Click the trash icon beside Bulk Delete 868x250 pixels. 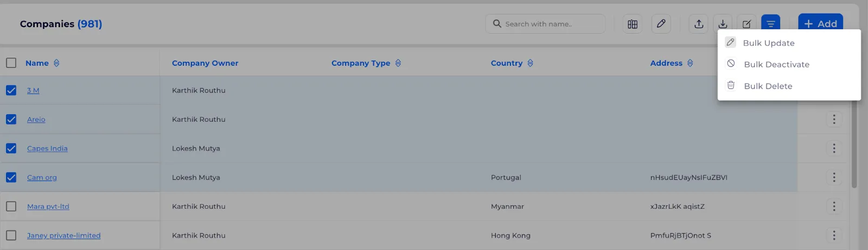click(731, 85)
